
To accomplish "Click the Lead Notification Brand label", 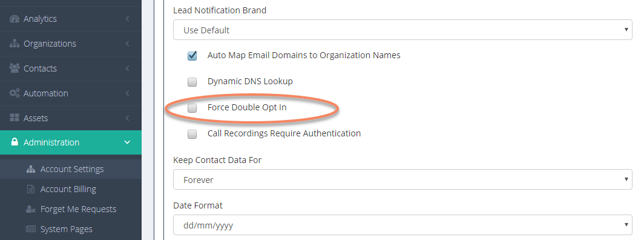I will [x=220, y=10].
